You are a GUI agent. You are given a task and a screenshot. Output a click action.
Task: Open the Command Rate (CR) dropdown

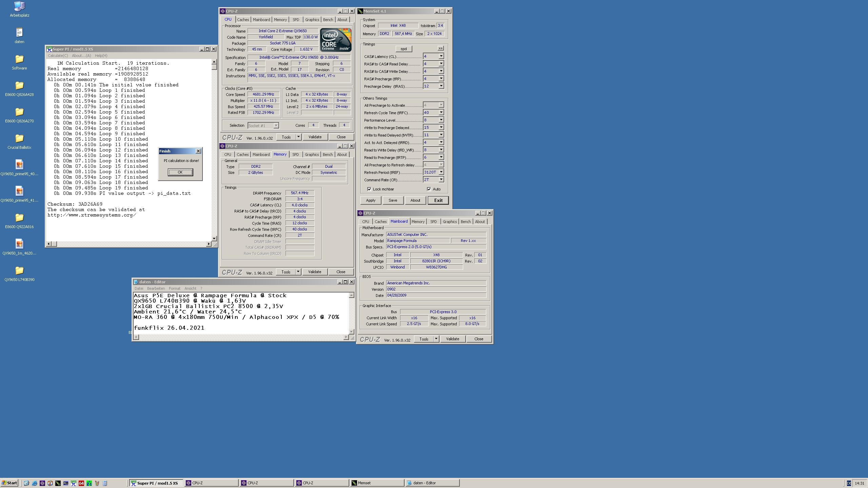(x=441, y=180)
